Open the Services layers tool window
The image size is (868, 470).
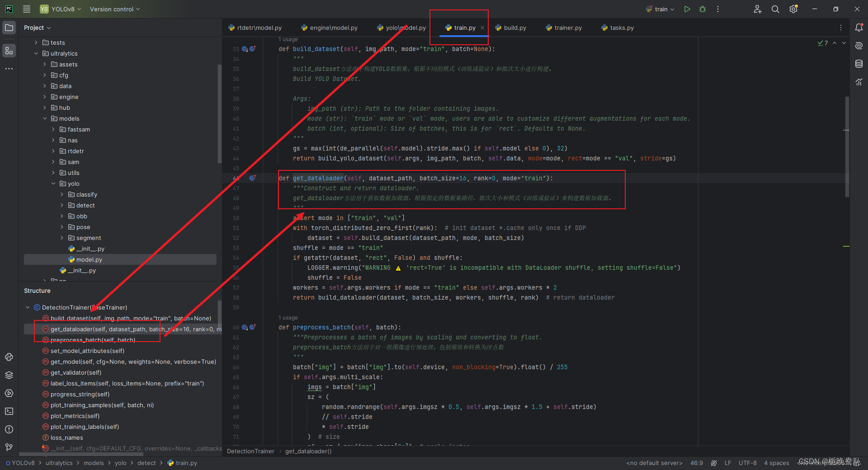(9, 375)
